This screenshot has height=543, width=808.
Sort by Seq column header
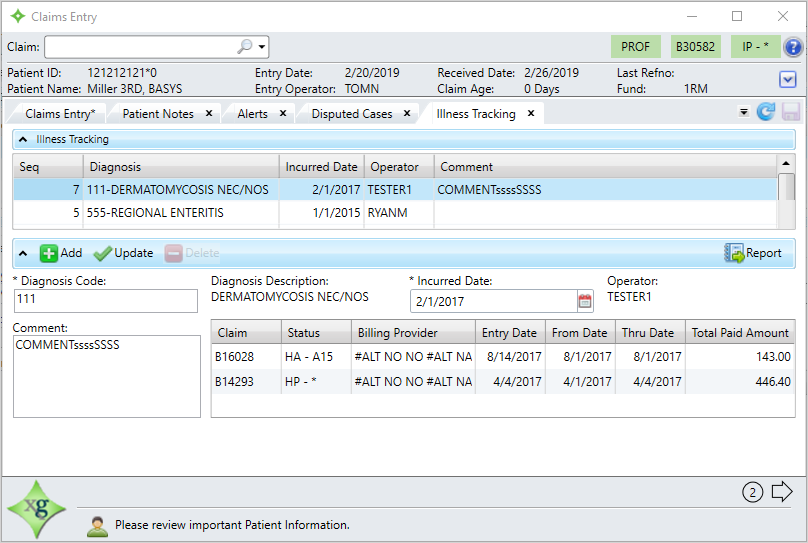coord(48,167)
